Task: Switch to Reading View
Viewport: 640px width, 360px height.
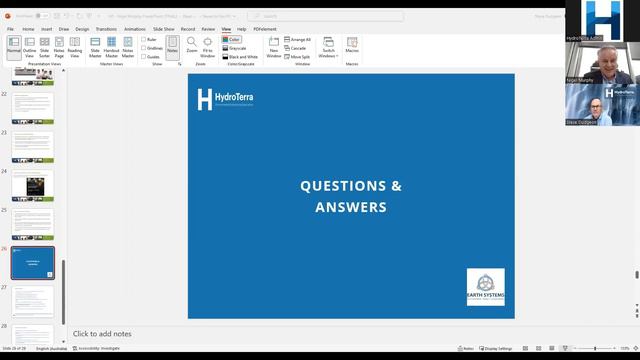Action: point(75,47)
